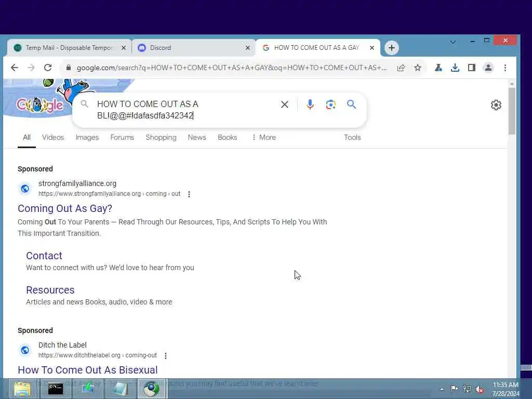Image resolution: width=532 pixels, height=399 pixels.
Task: Click the strongfamilyalliance.org globe favicon
Action: [x=25, y=188]
